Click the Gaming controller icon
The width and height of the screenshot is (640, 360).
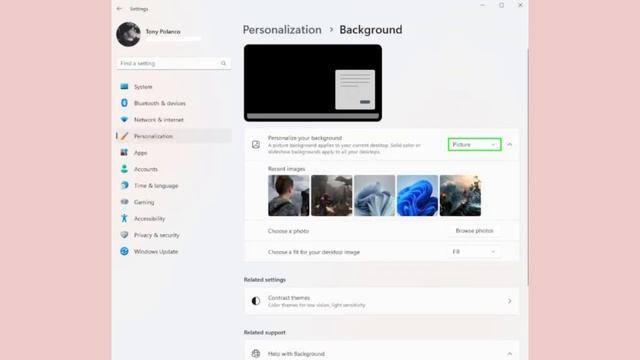[x=124, y=202]
